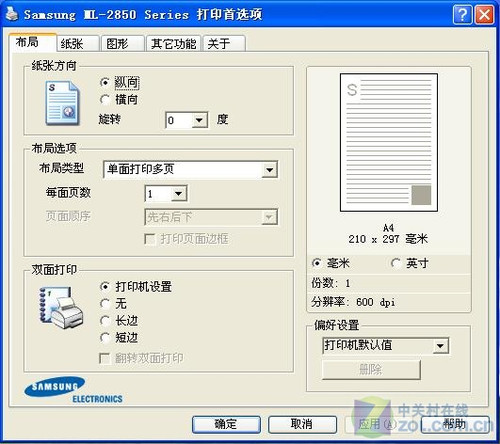Click the title bar help question mark button
Viewport: 500px width, 444px height.
462,15
